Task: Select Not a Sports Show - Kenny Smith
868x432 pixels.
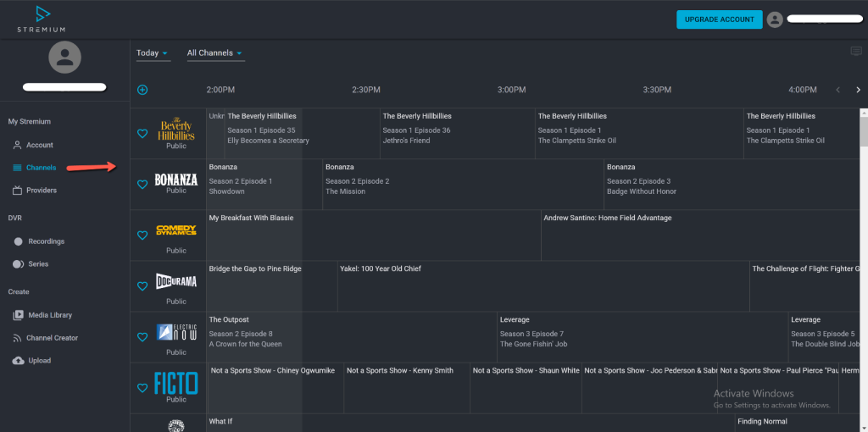Action: point(407,388)
